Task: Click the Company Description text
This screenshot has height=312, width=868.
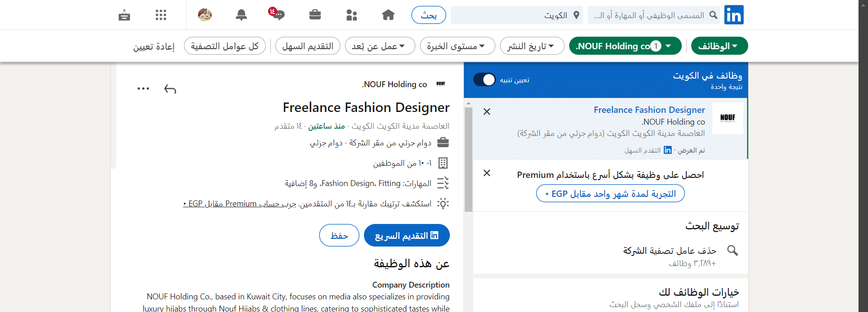Action: click(x=411, y=285)
